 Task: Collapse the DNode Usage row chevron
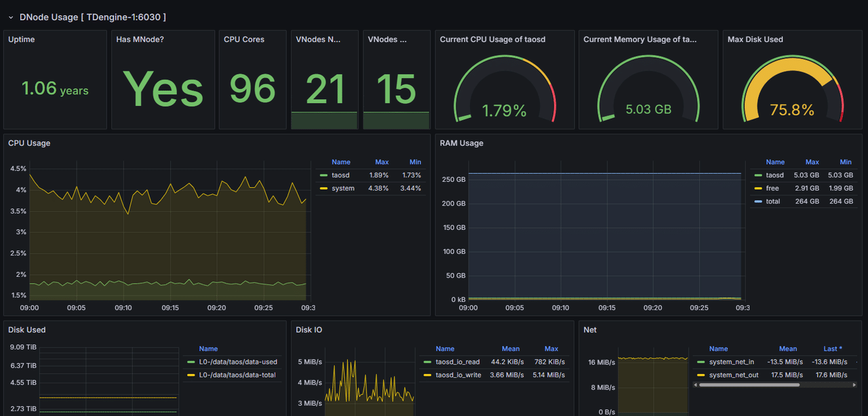tap(11, 17)
